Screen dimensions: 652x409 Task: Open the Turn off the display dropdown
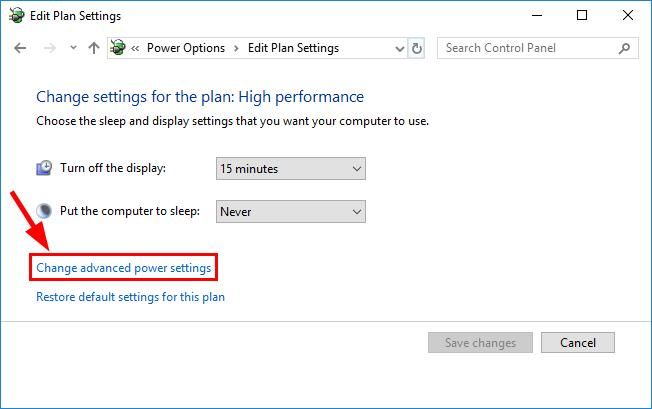(x=291, y=169)
